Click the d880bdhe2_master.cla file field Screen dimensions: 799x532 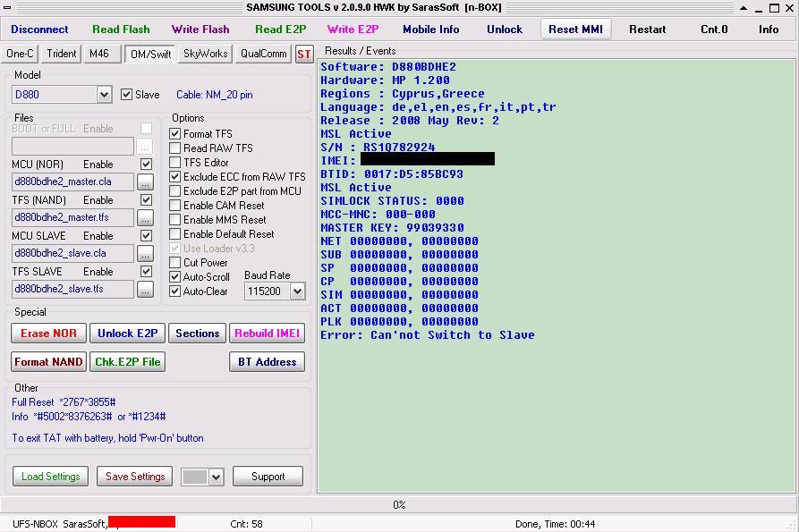point(72,182)
